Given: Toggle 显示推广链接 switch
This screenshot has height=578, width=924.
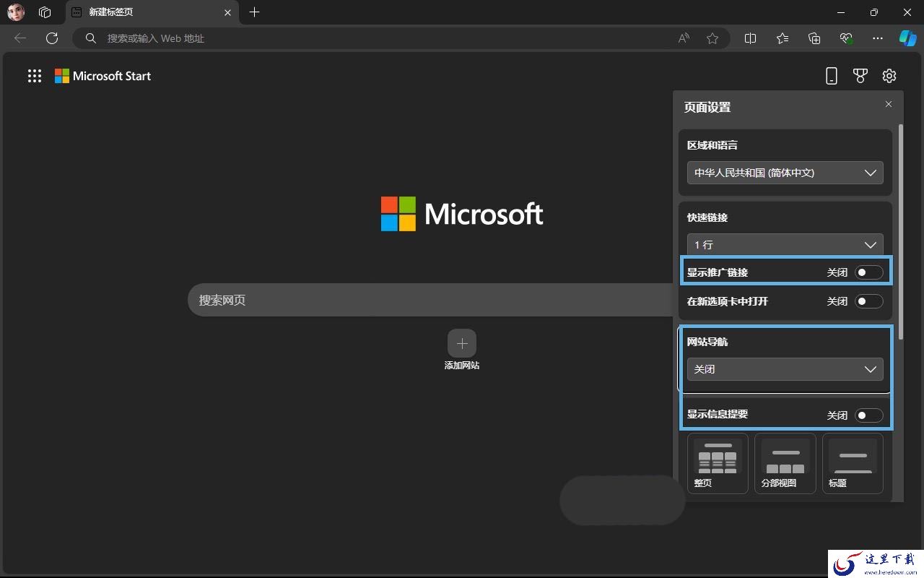Looking at the screenshot, I should click(x=869, y=272).
